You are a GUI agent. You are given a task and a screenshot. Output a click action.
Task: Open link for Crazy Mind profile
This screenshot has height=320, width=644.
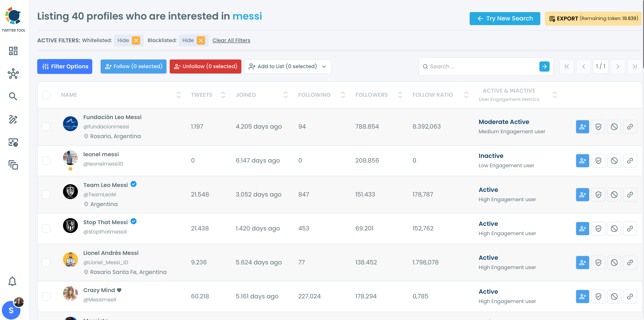pos(630,297)
